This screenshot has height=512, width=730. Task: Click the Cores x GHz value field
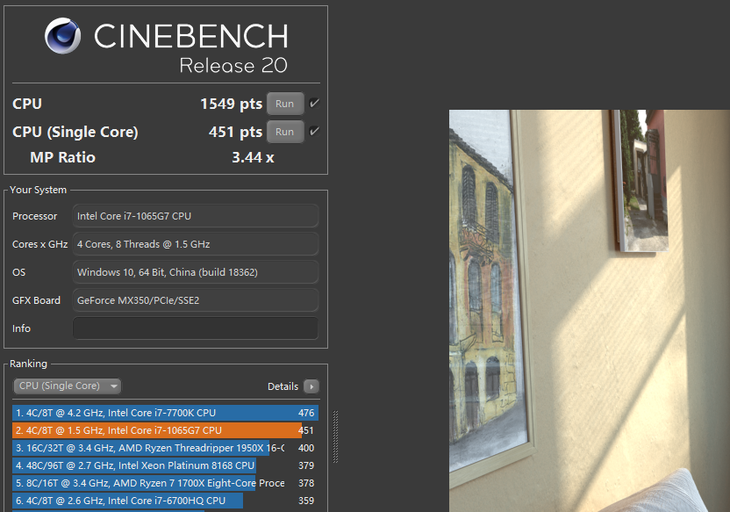(195, 244)
